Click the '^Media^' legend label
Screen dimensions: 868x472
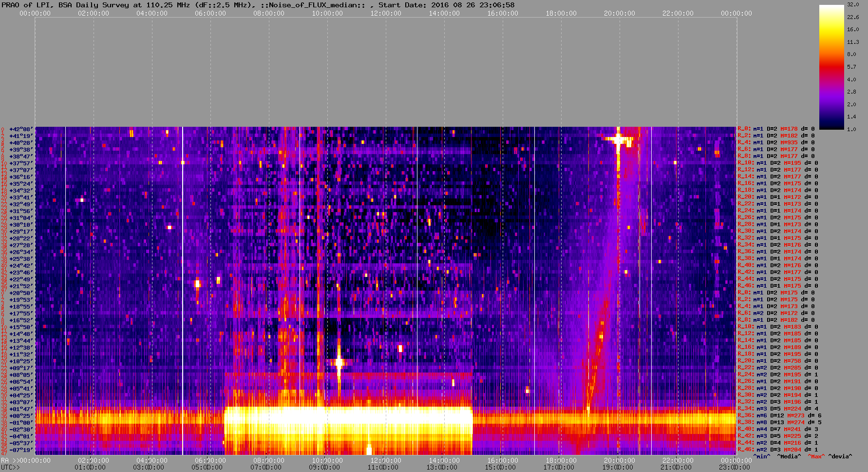click(x=789, y=457)
